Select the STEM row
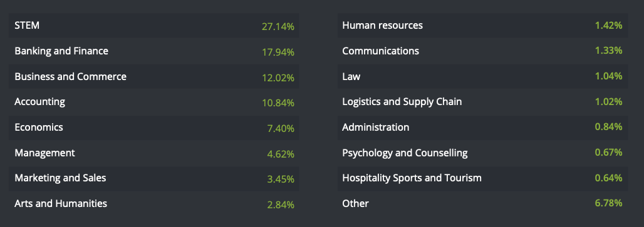 pos(153,26)
